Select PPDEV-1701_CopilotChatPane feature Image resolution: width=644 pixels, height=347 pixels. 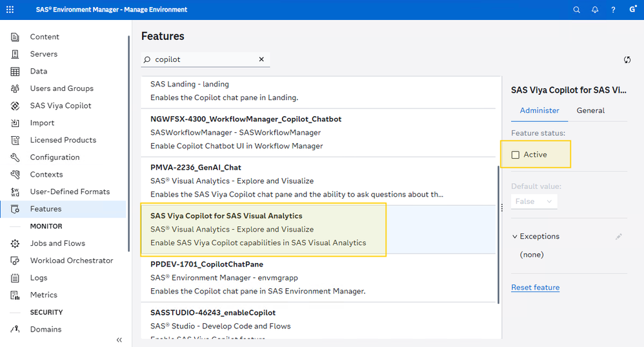pos(318,278)
